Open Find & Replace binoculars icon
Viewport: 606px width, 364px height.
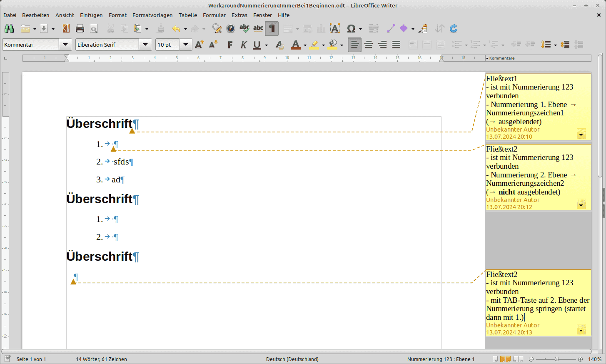[x=9, y=28]
